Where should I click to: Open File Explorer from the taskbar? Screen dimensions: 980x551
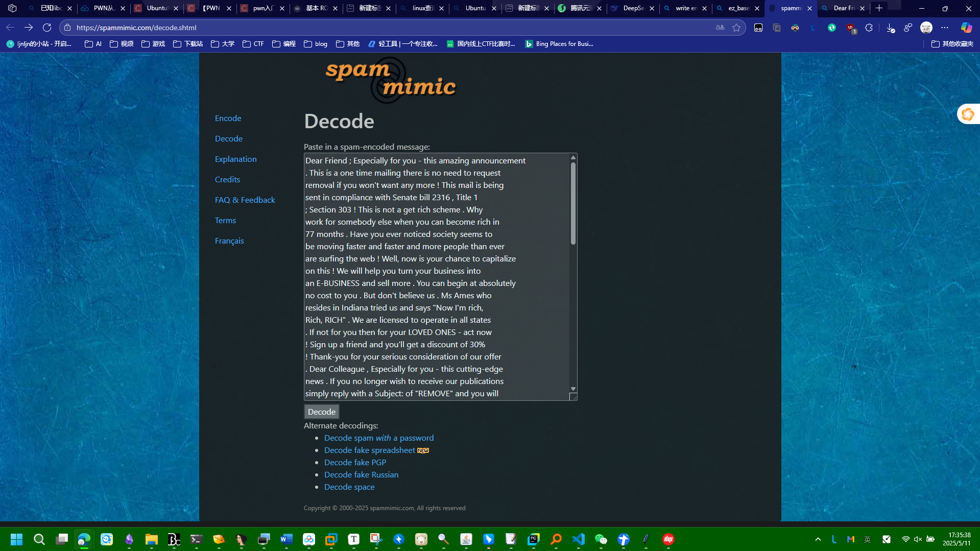point(151,539)
